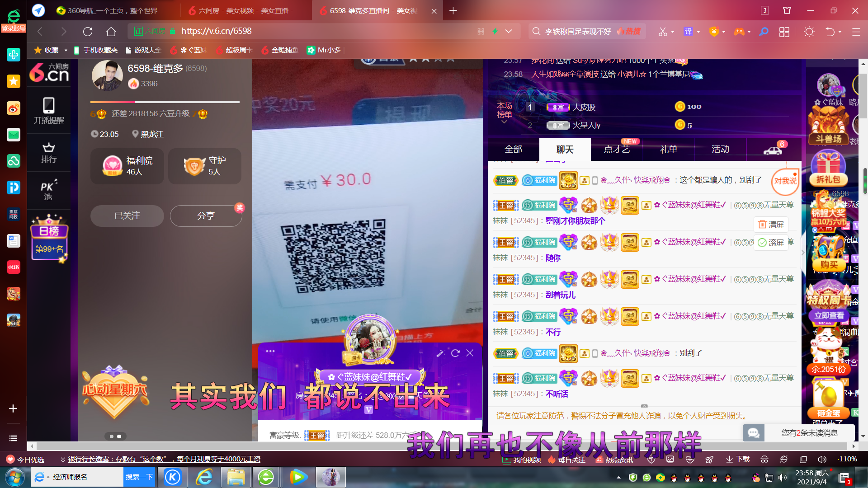Add a sidebar app with plus icon
The height and width of the screenshot is (488, 868).
(x=13, y=408)
